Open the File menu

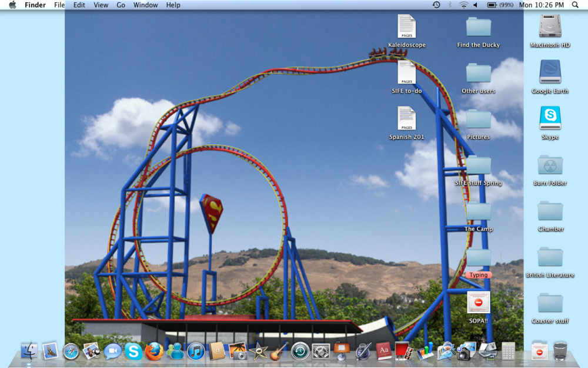(x=59, y=5)
